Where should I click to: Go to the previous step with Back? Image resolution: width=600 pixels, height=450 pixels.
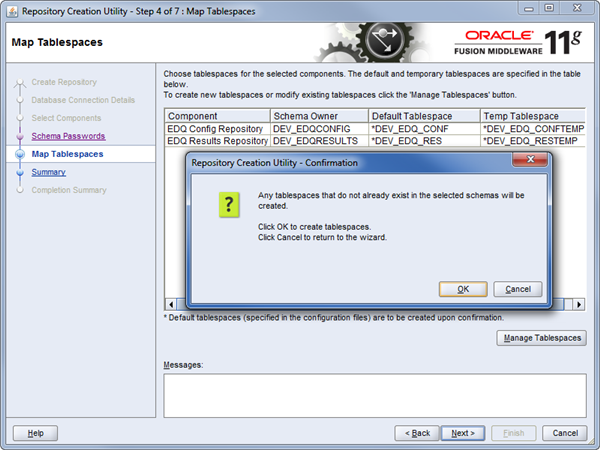[x=417, y=433]
